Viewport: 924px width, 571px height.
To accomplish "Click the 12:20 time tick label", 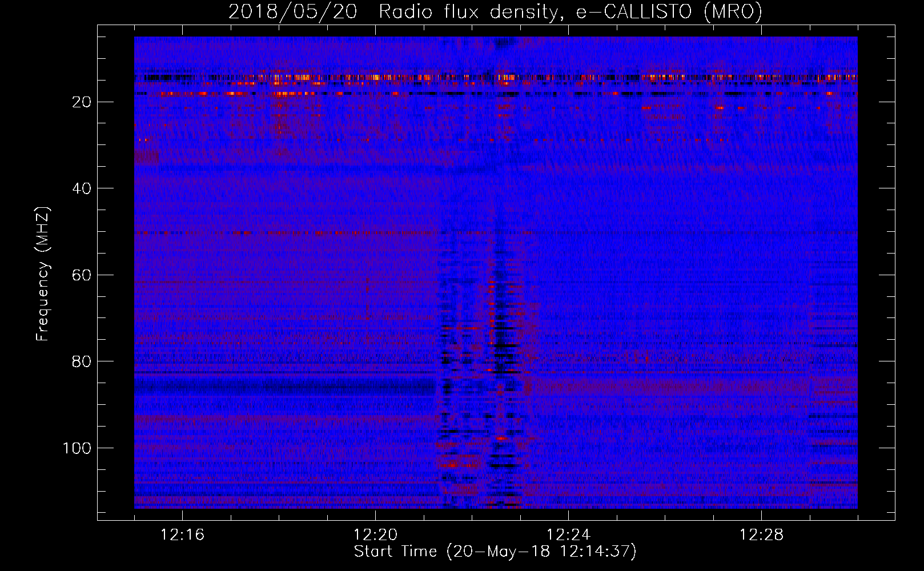I will 375,535.
